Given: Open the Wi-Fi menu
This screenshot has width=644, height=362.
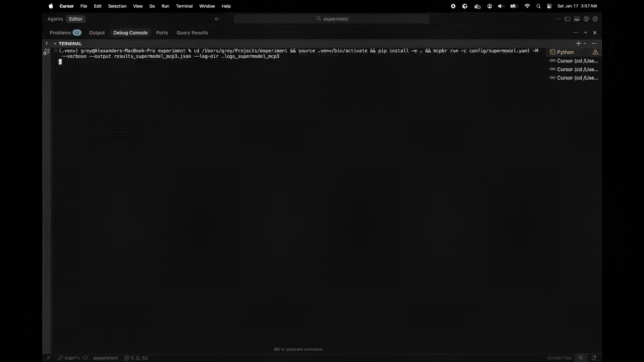Looking at the screenshot, I should coord(527,6).
